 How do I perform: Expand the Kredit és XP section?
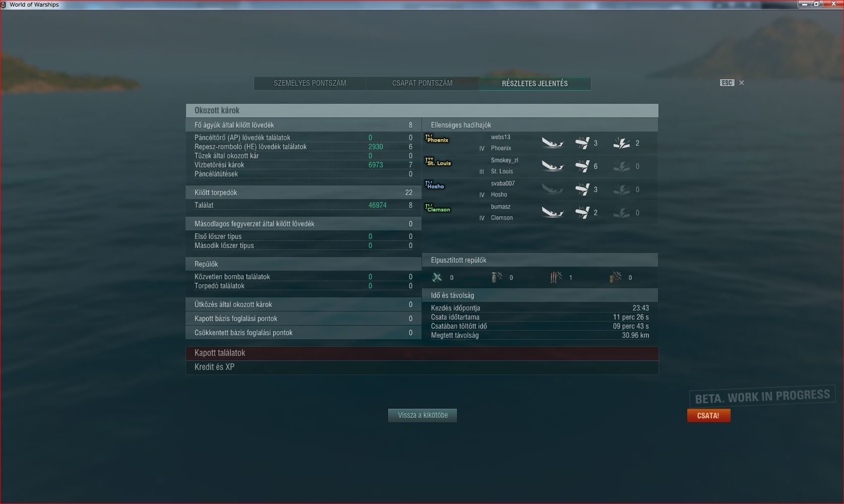(x=422, y=367)
